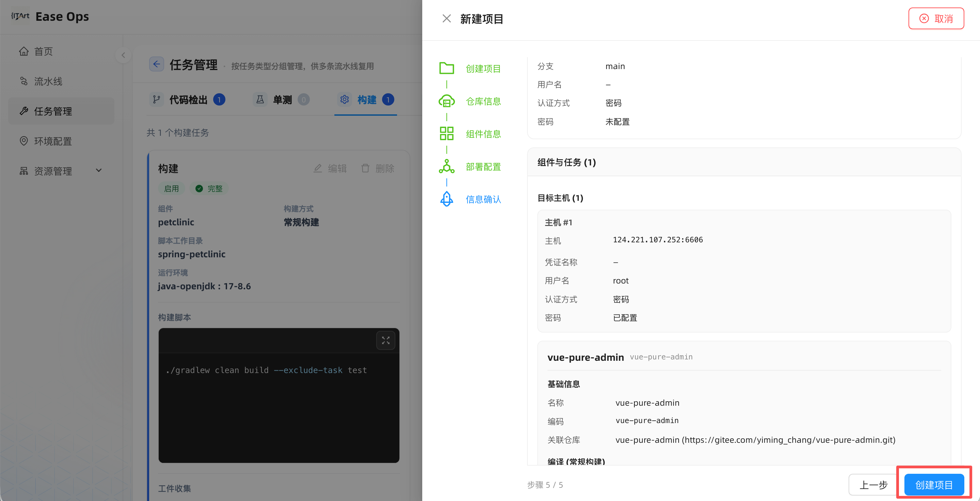Click the vue-pure-admin component heading
The height and width of the screenshot is (501, 980).
(x=585, y=357)
